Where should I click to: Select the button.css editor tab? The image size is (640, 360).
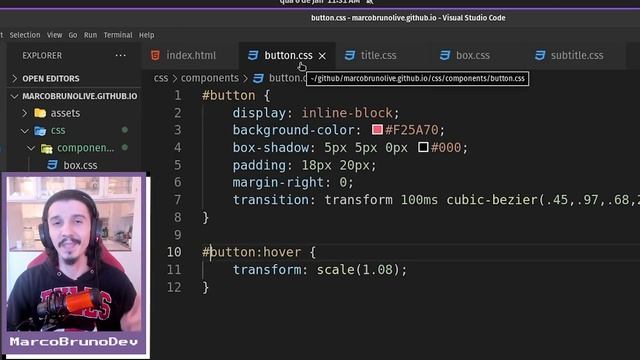(288, 56)
